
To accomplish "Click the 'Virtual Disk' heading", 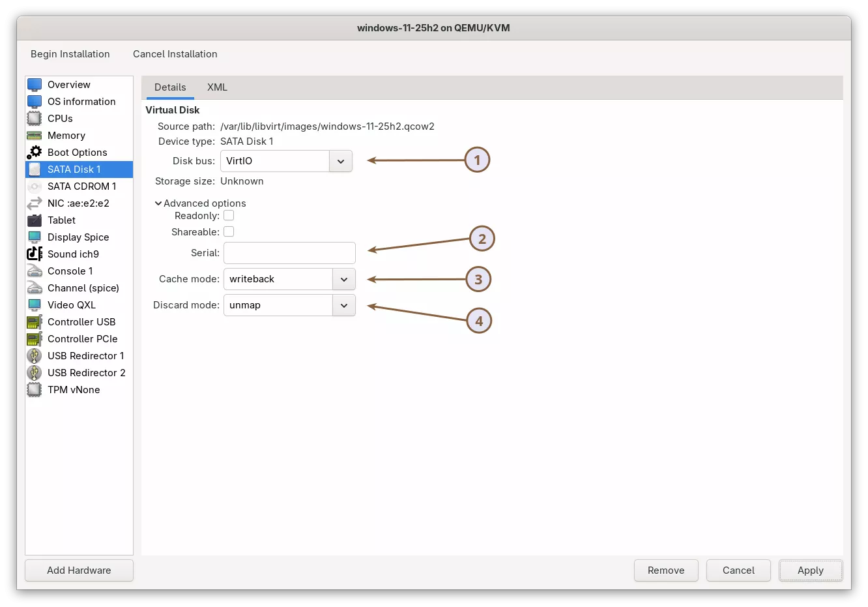I will [x=173, y=110].
